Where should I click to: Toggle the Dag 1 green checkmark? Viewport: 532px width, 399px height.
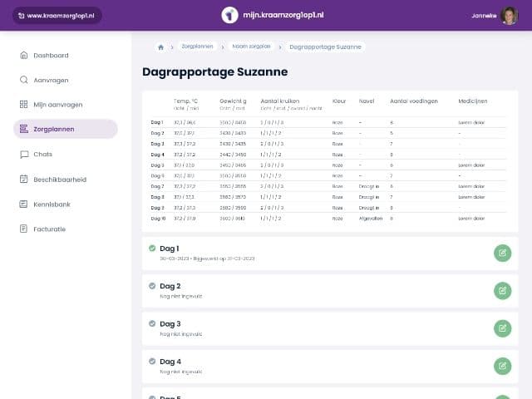pyautogui.click(x=151, y=249)
